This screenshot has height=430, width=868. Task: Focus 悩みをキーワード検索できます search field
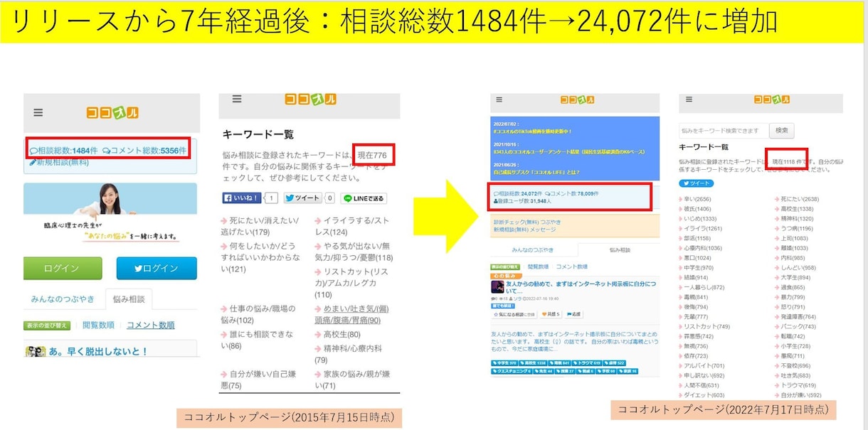pos(724,130)
